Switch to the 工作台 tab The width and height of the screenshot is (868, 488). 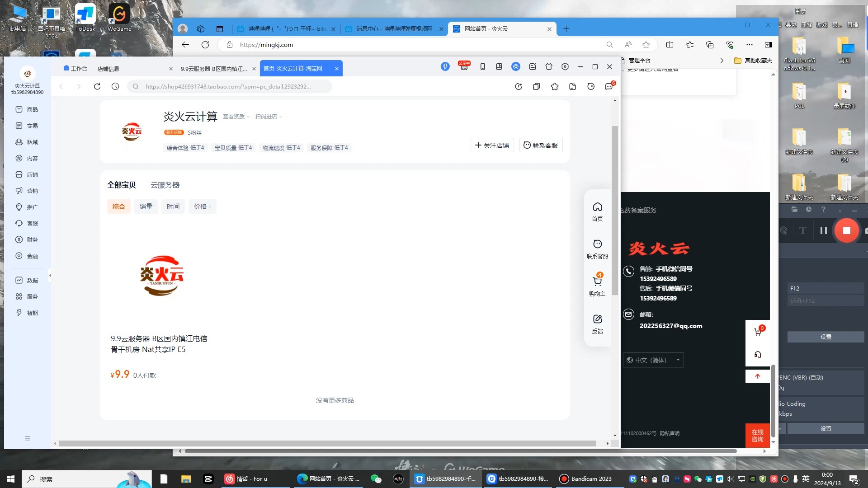click(x=75, y=69)
